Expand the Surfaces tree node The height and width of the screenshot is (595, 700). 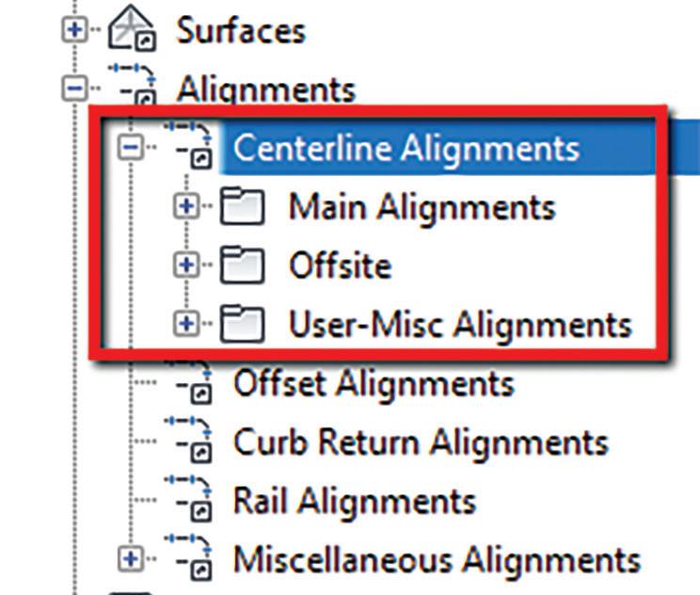[74, 30]
